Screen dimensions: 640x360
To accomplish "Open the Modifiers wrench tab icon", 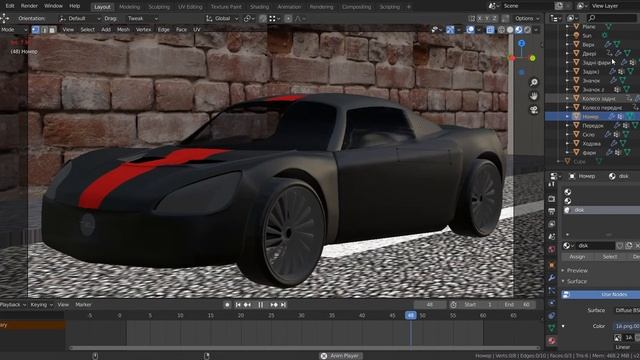I will pyautogui.click(x=552, y=278).
